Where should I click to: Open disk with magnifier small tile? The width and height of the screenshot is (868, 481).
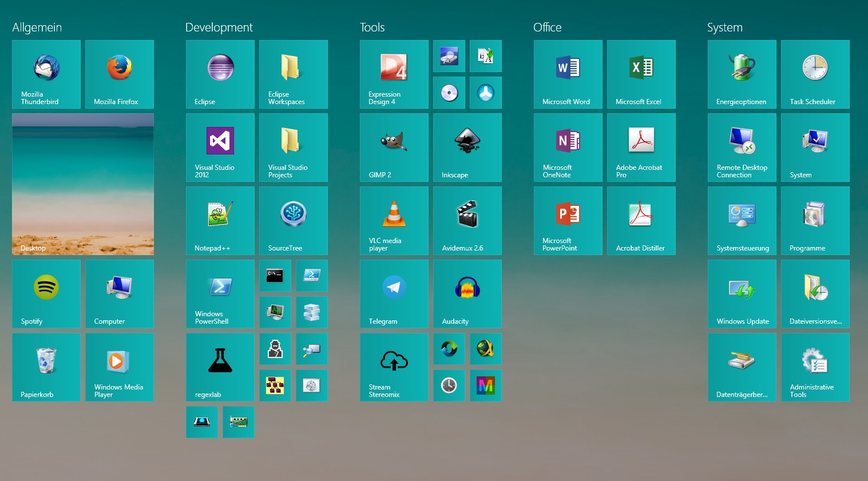pos(449,56)
